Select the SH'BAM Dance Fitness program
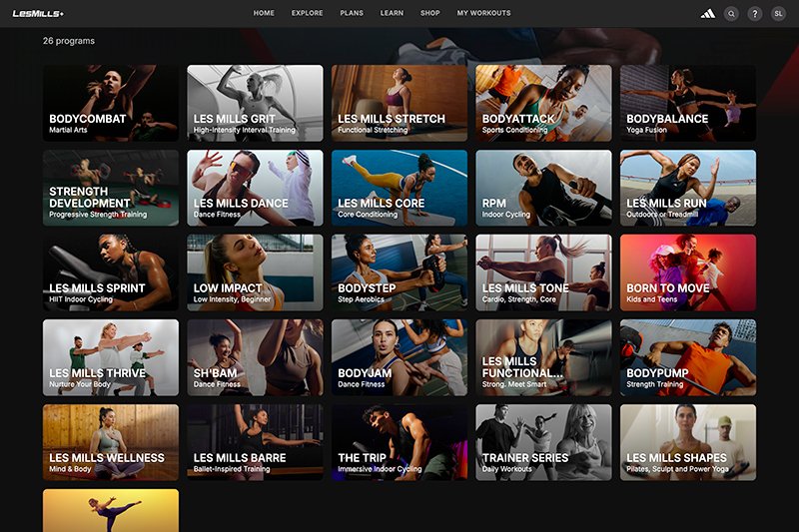 (255, 357)
